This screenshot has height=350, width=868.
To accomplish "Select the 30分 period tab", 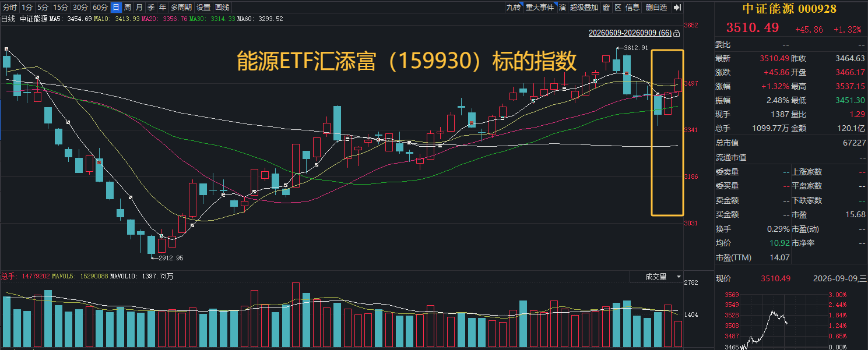I will 80,8.
